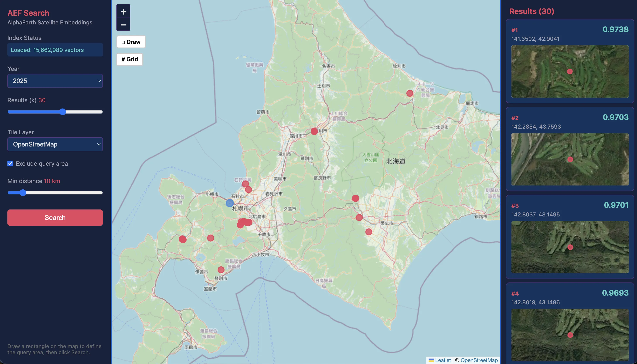Activate the Draw rectangle tool

(131, 42)
